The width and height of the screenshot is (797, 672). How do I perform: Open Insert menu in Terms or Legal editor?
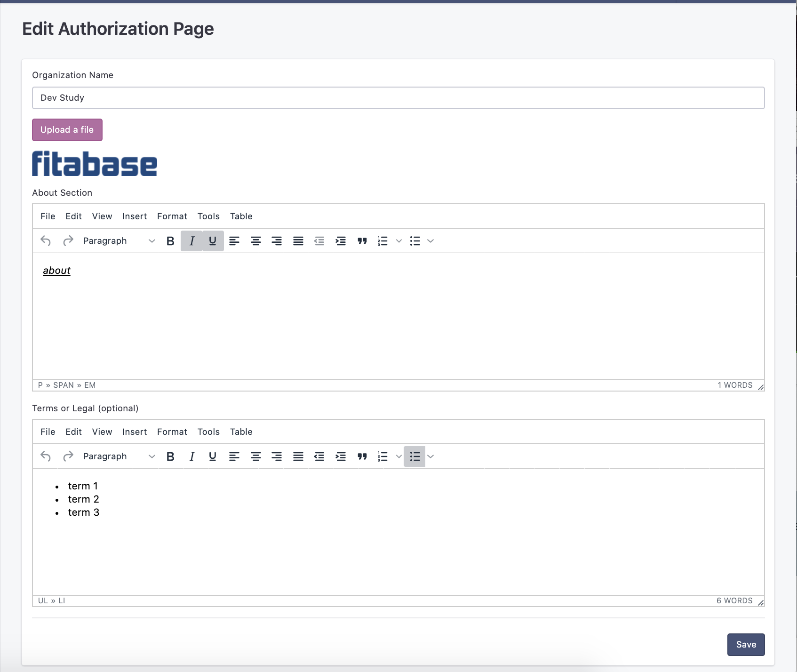[135, 432]
